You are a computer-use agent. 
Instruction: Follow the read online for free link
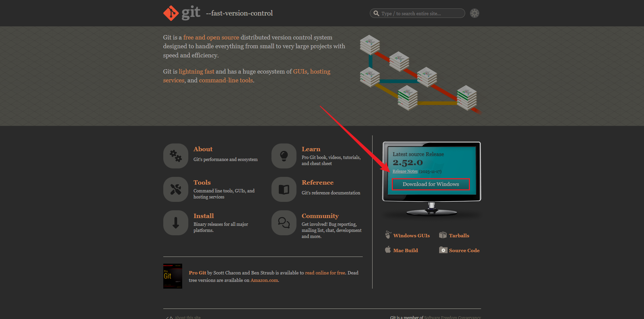(325, 273)
